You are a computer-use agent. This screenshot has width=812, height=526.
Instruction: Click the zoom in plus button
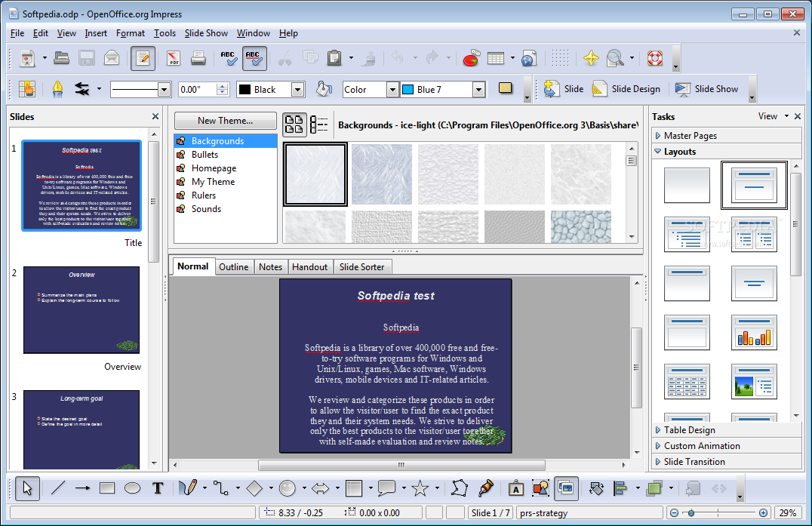pos(763,512)
